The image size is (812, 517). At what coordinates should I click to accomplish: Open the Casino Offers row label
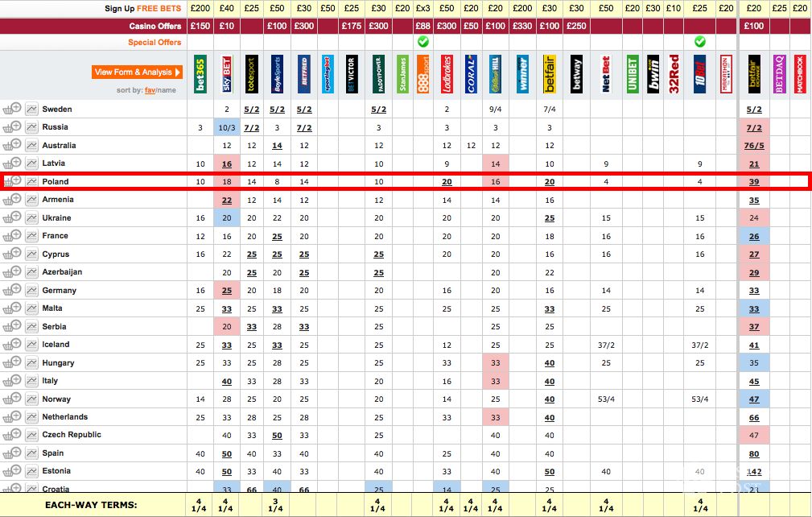[x=155, y=26]
